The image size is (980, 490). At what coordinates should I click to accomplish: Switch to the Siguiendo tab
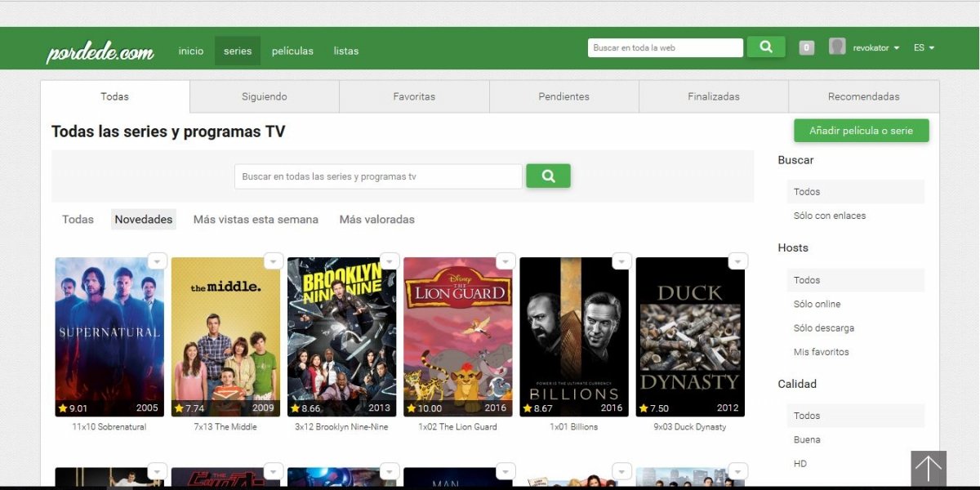tap(265, 96)
